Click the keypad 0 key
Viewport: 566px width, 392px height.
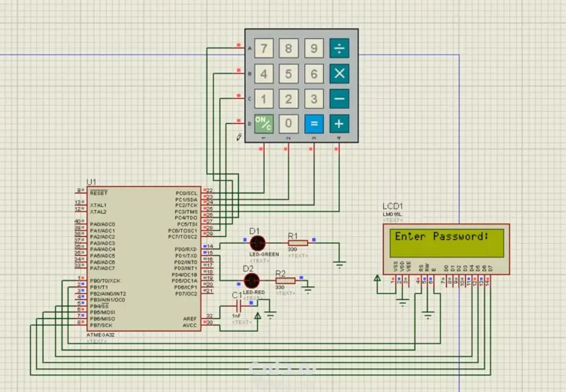click(288, 124)
